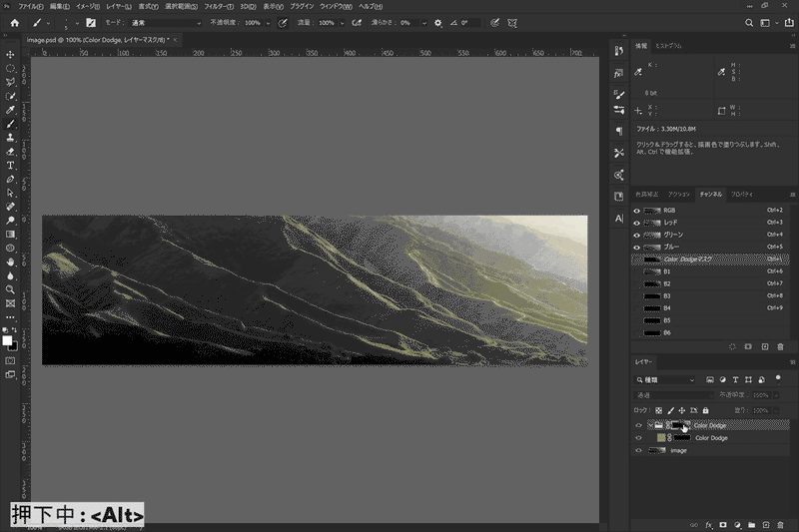Screen dimensions: 799x532
Task: Toggle visibility of the RGB channel
Action: (x=636, y=211)
